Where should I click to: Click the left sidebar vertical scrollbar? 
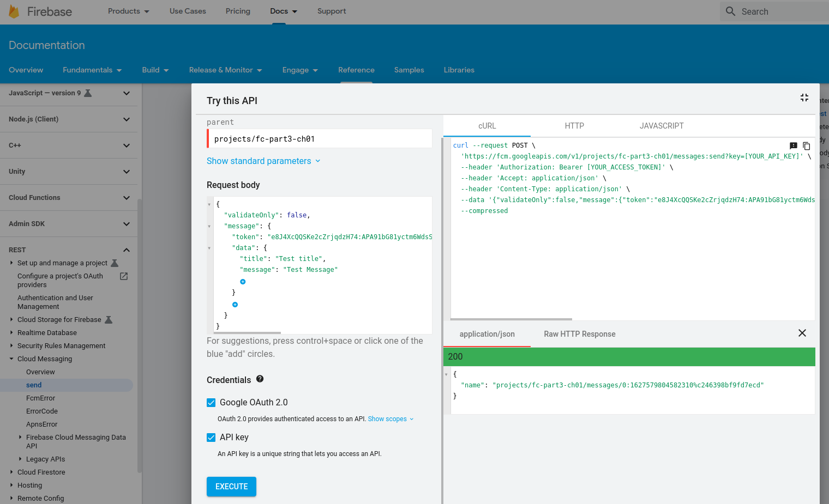click(140, 335)
